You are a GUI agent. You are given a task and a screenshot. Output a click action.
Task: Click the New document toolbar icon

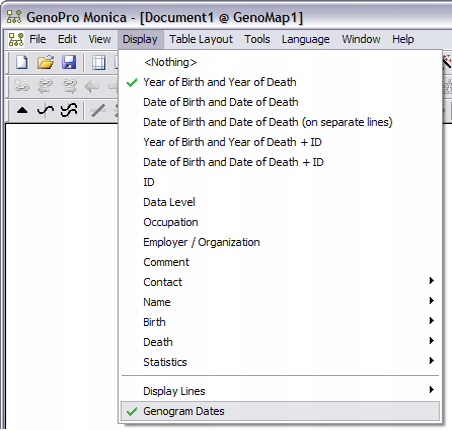[22, 62]
